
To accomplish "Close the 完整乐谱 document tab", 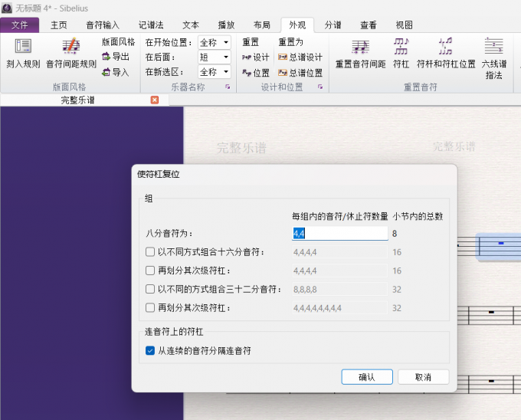I will click(155, 100).
